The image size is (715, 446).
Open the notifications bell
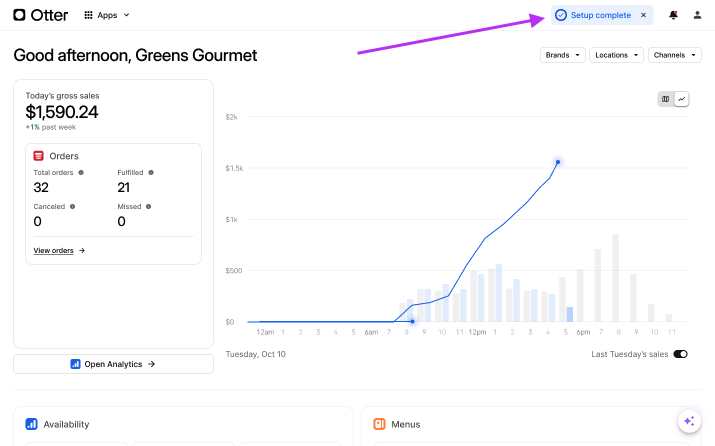[x=673, y=15]
